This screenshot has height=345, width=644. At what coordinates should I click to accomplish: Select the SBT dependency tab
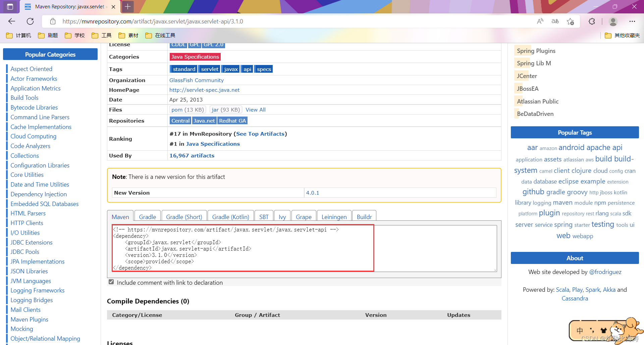coord(264,217)
